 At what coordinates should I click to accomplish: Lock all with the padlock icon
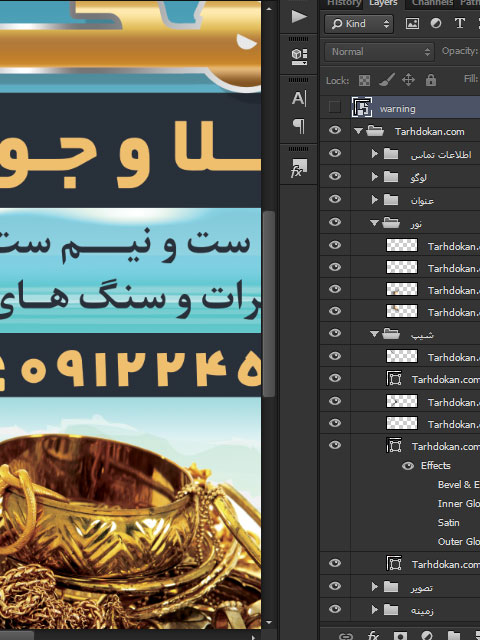(431, 80)
